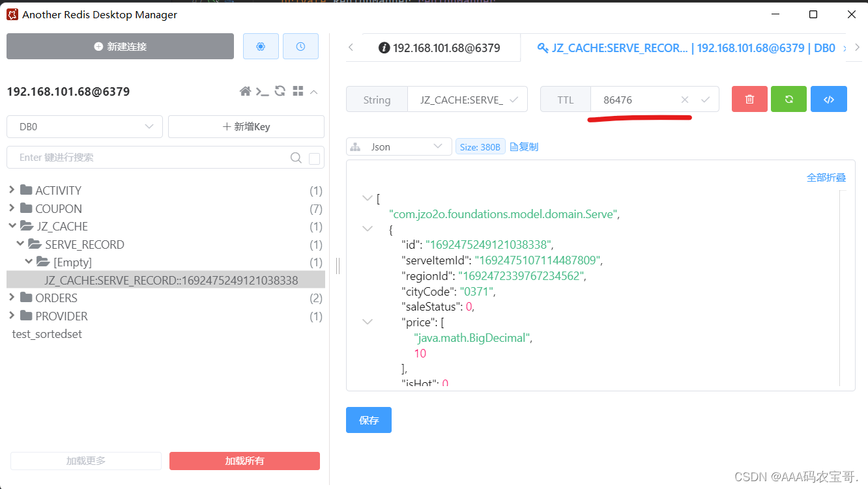
Task: Click the copy icon link 复制
Action: (524, 147)
